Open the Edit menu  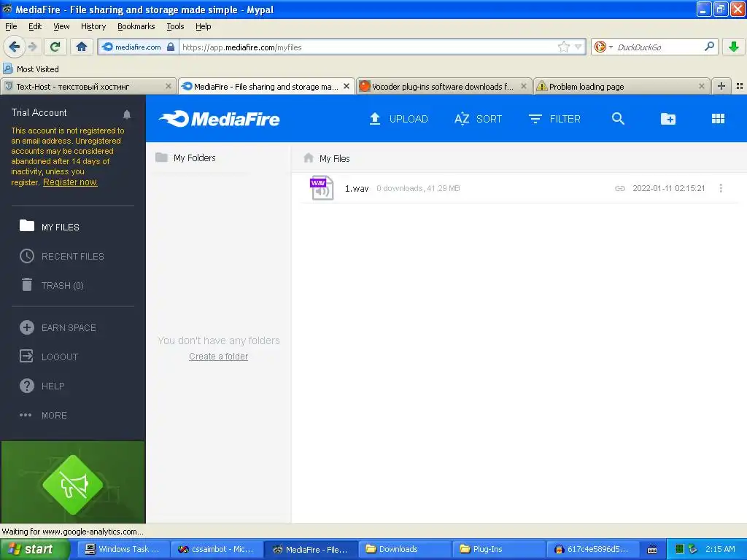click(x=35, y=26)
